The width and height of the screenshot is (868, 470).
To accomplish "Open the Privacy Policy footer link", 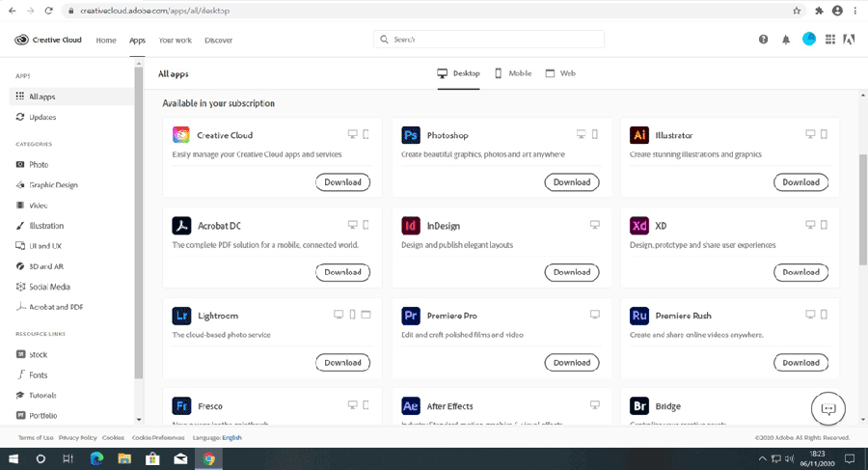I will point(77,438).
